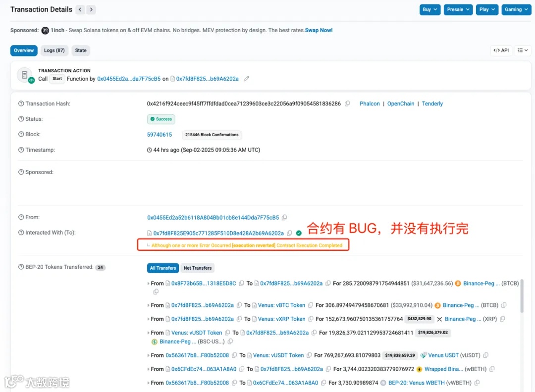Open block 59740615
The image size is (535, 392).
click(160, 135)
